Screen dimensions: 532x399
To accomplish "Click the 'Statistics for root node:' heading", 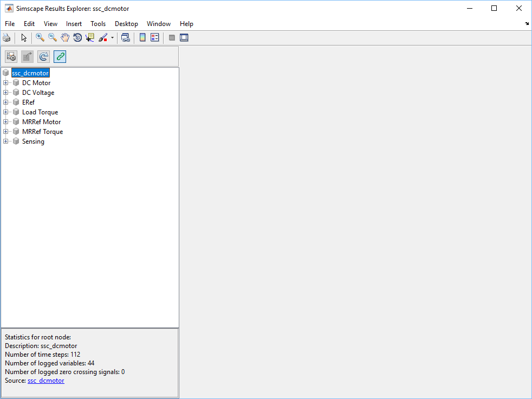I will [x=38, y=337].
